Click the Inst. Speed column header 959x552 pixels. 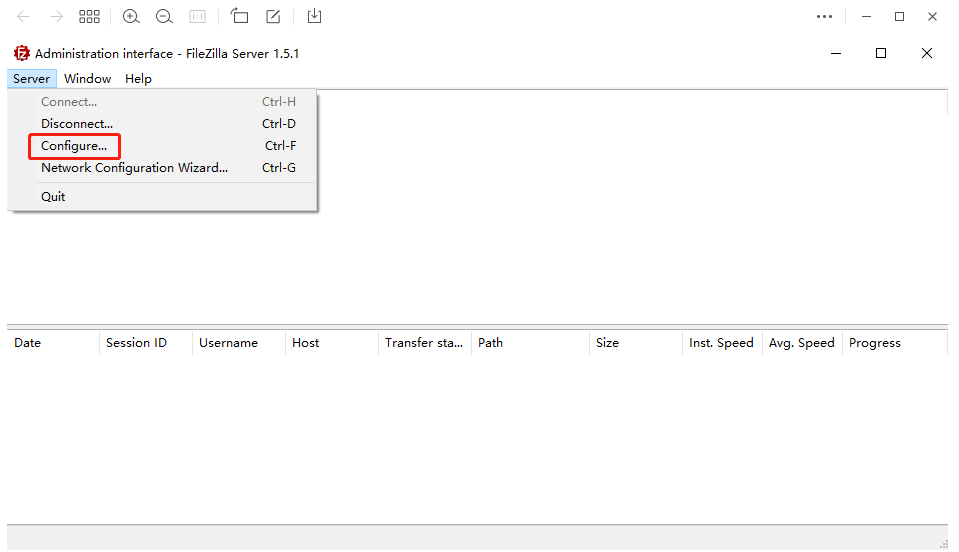[722, 343]
